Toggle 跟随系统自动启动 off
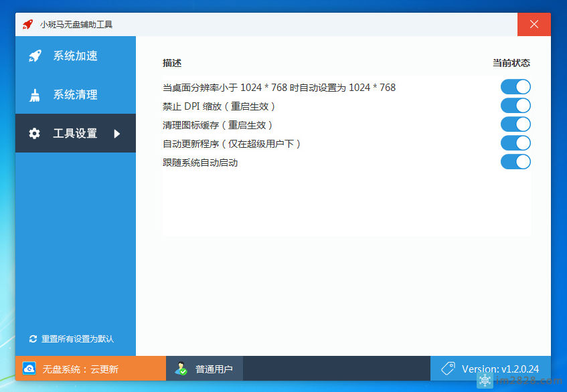 pyautogui.click(x=515, y=162)
